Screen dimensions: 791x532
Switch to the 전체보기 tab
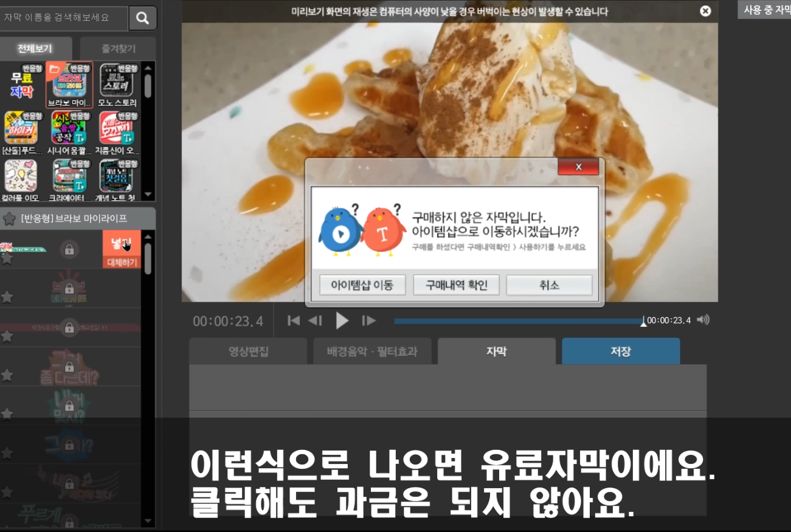click(x=36, y=49)
